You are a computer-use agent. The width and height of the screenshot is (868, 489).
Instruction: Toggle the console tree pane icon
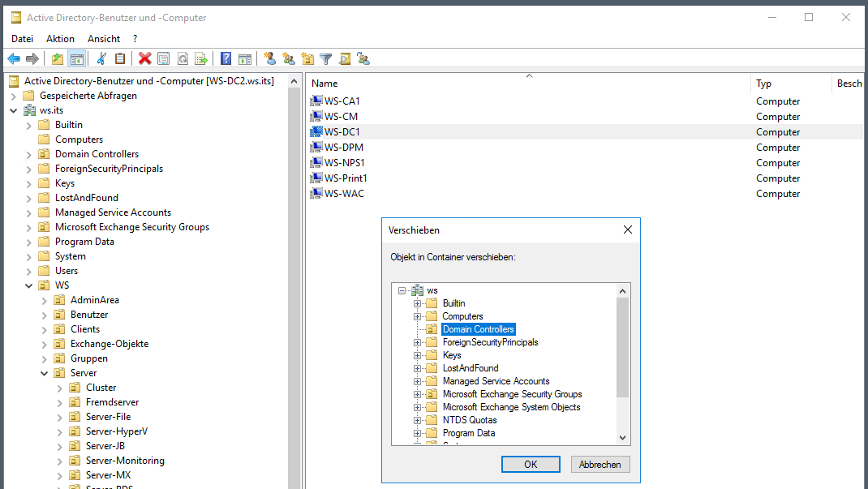77,58
